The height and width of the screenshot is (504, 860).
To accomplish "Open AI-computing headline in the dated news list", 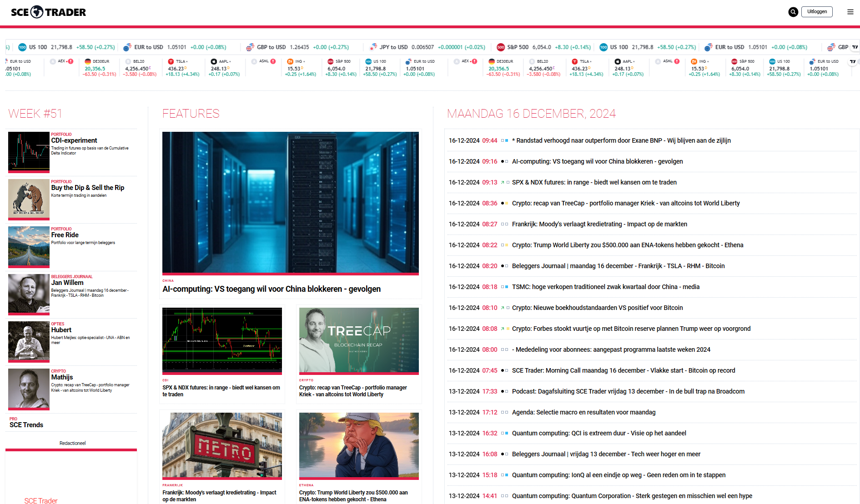I will click(x=598, y=162).
